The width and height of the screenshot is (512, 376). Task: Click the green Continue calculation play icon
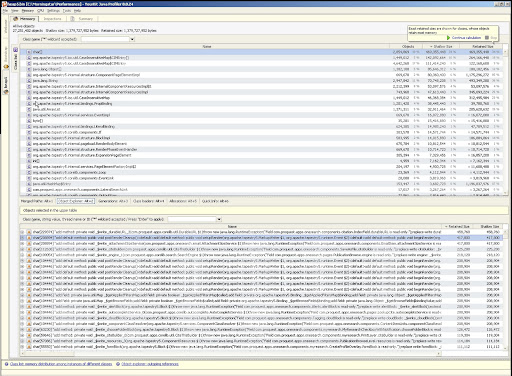(x=448, y=38)
